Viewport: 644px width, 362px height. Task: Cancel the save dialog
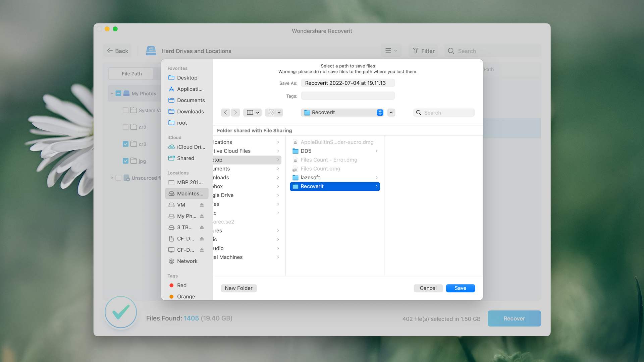tap(428, 288)
